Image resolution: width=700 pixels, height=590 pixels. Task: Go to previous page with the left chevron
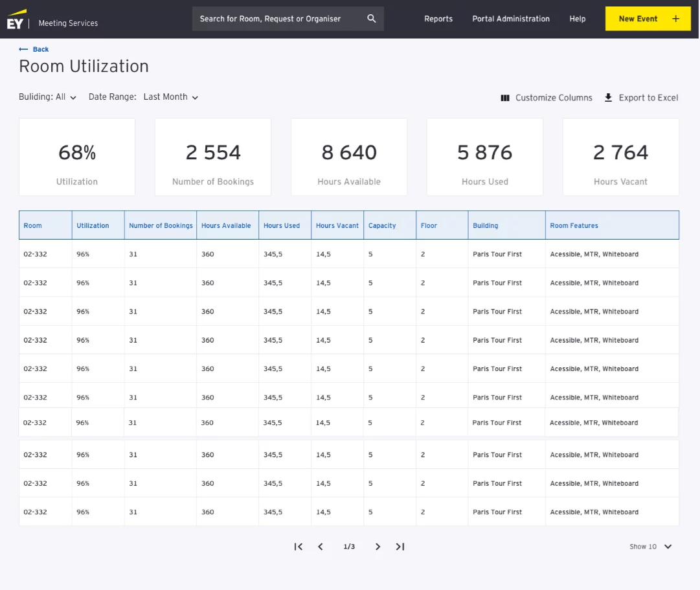tap(321, 547)
